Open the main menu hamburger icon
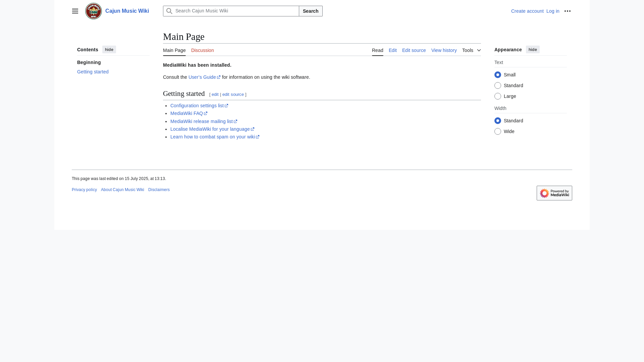644x362 pixels. point(75,11)
